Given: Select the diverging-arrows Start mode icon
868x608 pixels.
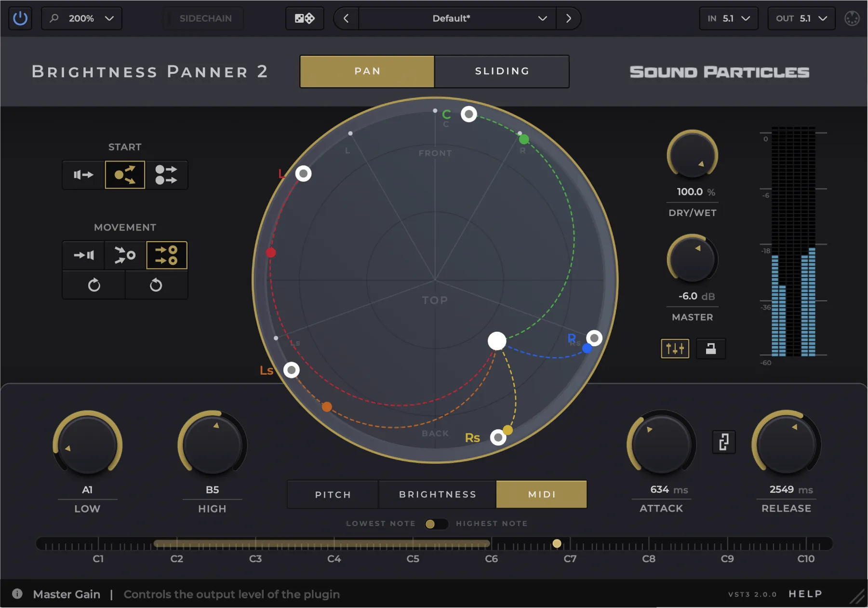Looking at the screenshot, I should pos(125,175).
